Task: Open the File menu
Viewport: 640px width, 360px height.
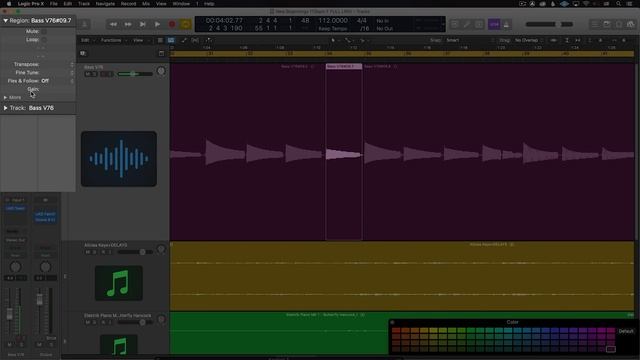Action: [53, 4]
